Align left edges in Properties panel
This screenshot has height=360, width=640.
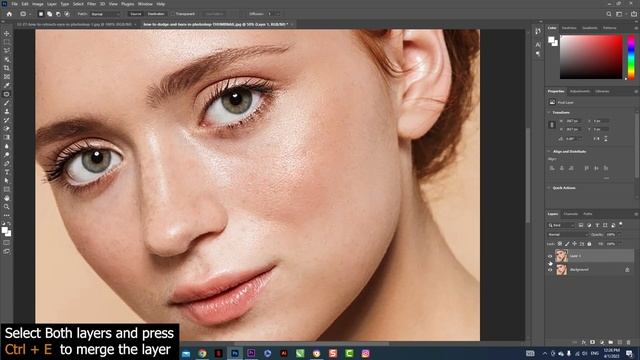[552, 168]
